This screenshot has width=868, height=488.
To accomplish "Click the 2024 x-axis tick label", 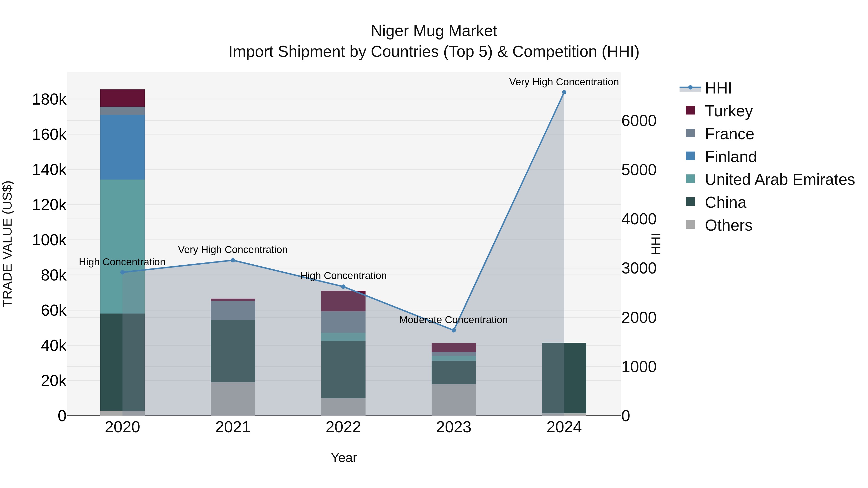I will point(564,427).
